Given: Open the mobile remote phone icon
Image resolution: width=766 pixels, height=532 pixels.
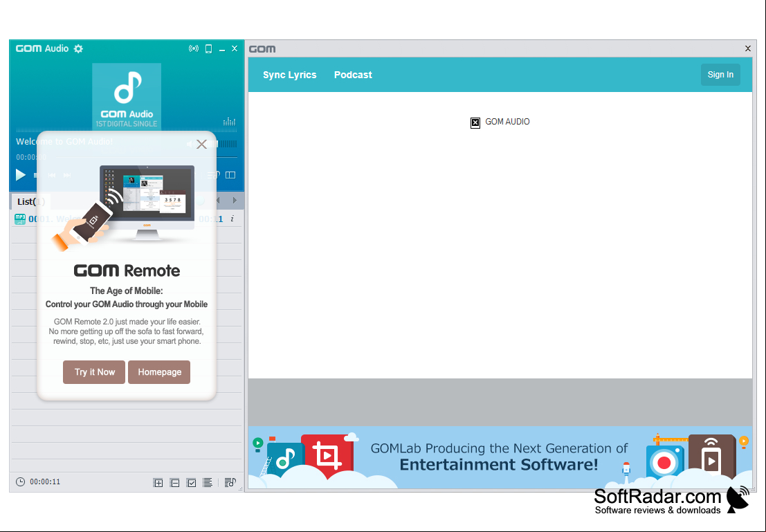Looking at the screenshot, I should (x=208, y=48).
